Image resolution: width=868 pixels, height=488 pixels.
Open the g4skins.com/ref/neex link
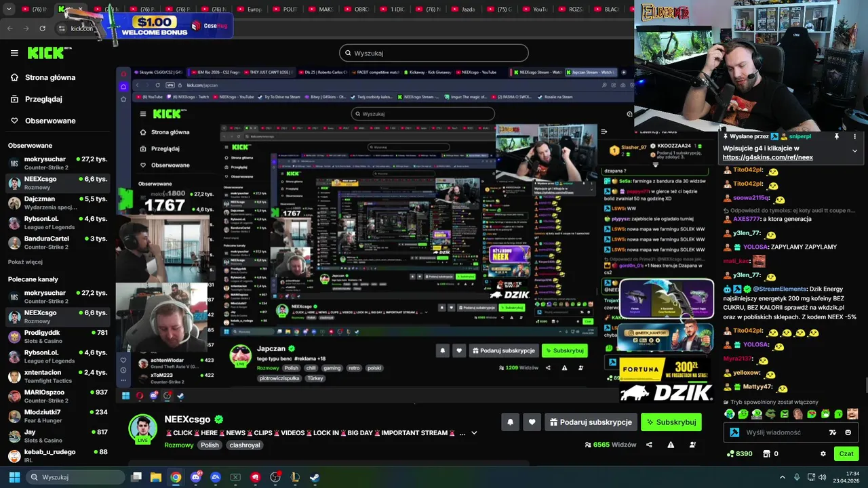pos(768,157)
